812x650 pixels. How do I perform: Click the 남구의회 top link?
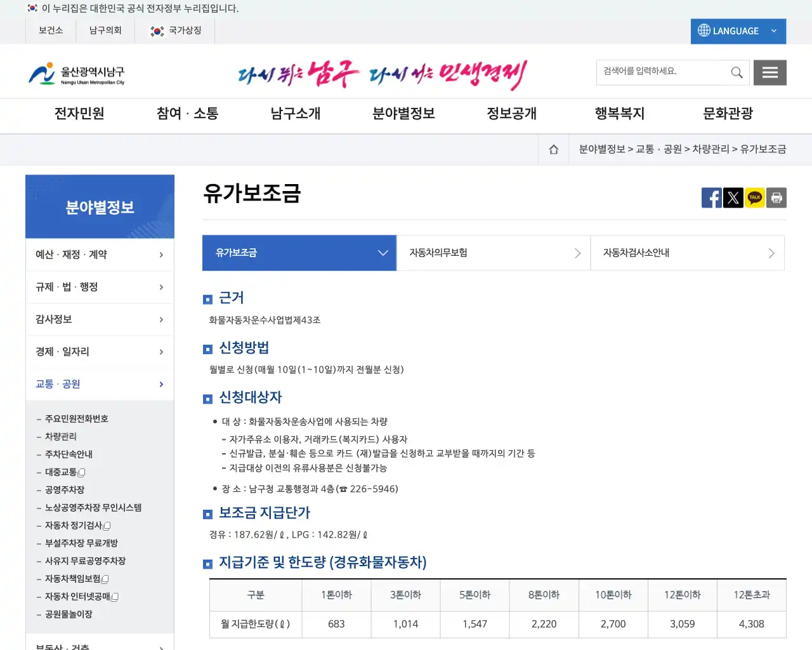[x=105, y=30]
